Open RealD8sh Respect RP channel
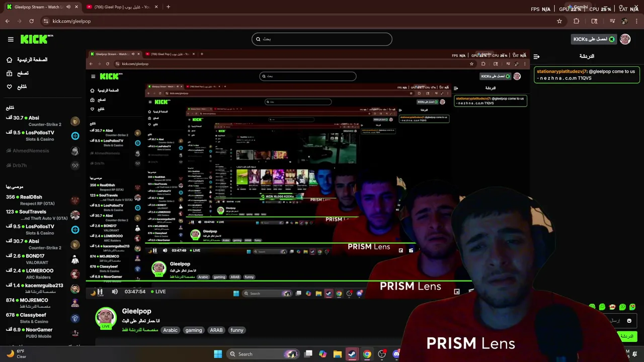This screenshot has height=362, width=644. (42, 200)
